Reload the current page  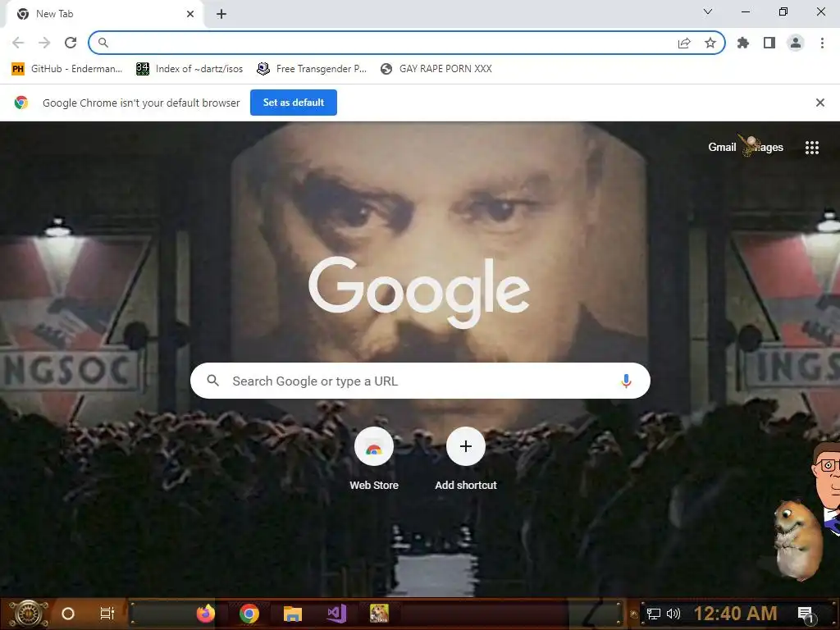point(71,43)
